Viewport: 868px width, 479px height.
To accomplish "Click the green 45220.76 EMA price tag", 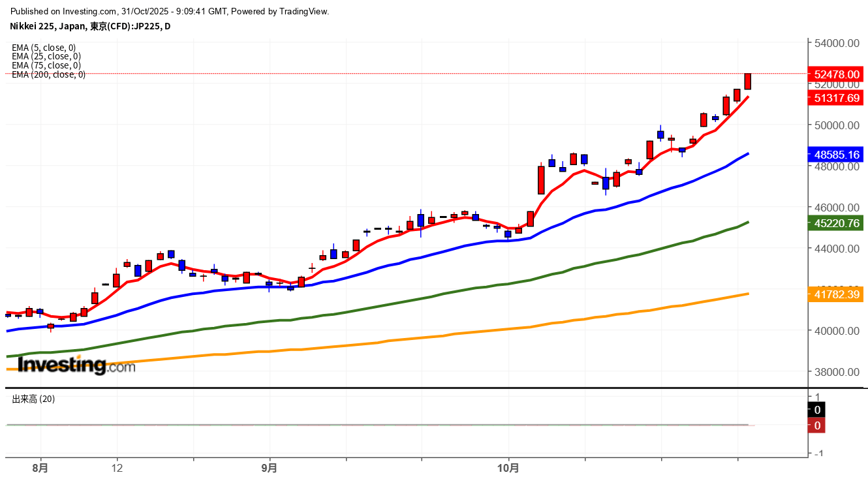I will [x=836, y=223].
